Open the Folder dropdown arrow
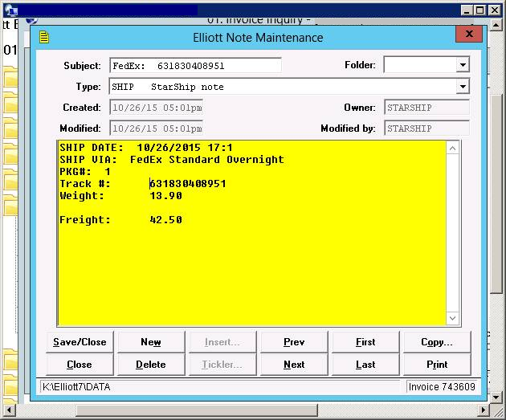 pyautogui.click(x=463, y=65)
